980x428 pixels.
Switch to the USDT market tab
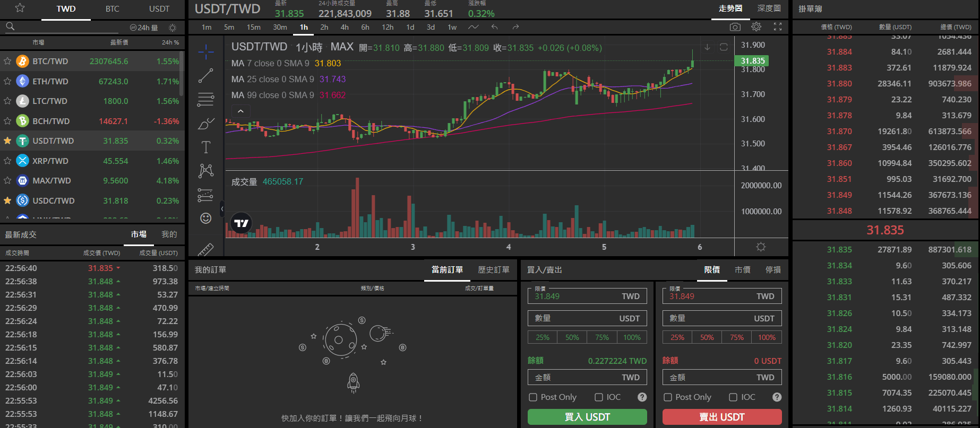coord(159,9)
